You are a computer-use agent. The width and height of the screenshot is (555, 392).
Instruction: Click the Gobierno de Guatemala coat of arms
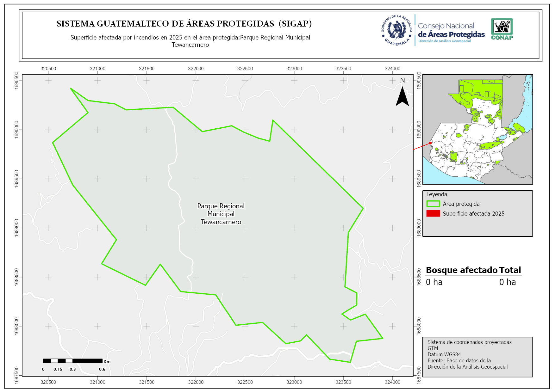(396, 30)
